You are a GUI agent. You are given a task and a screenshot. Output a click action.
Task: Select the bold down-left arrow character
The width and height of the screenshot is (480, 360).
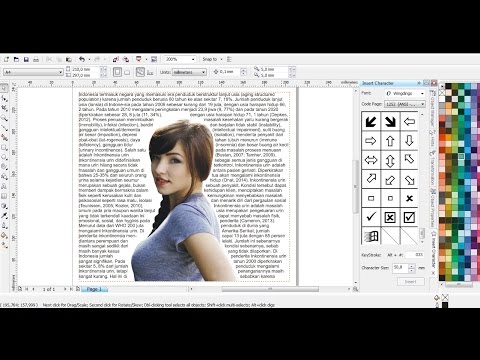click(371, 121)
